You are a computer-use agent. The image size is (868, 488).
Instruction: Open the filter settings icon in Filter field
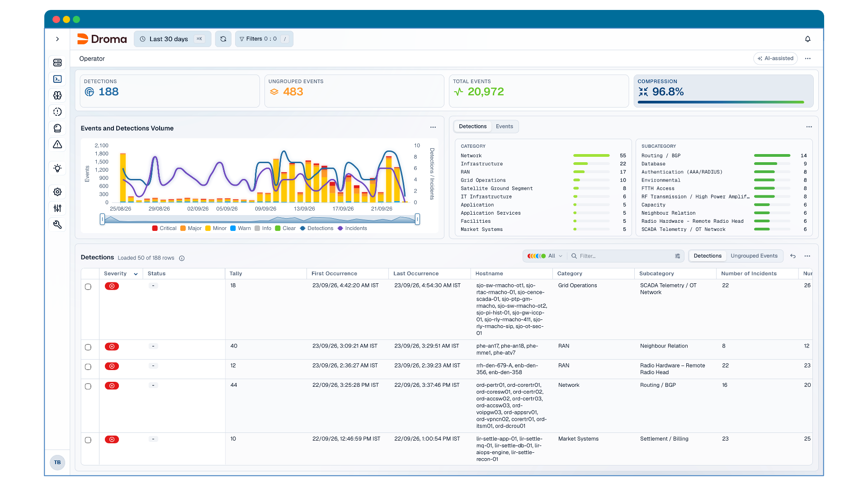678,256
